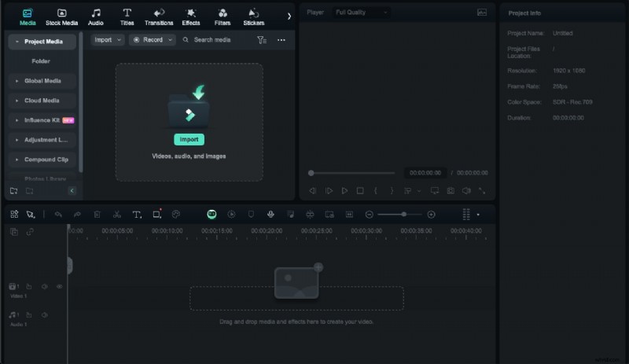Click the undo arrow in timeline toolbar
The image size is (629, 364).
[58, 215]
